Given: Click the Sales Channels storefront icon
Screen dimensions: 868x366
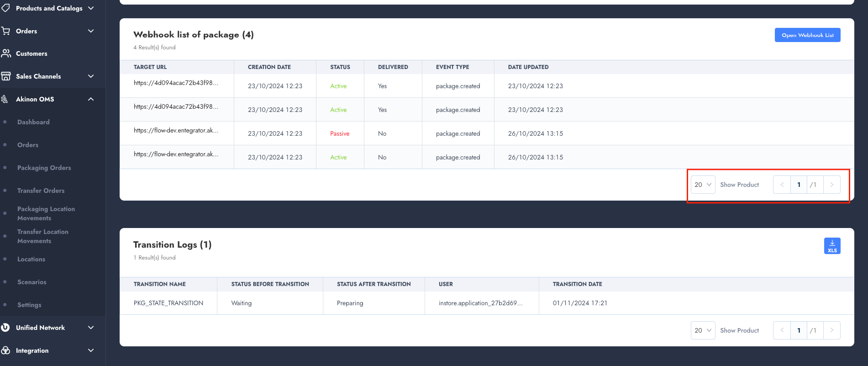Looking at the screenshot, I should [x=6, y=76].
